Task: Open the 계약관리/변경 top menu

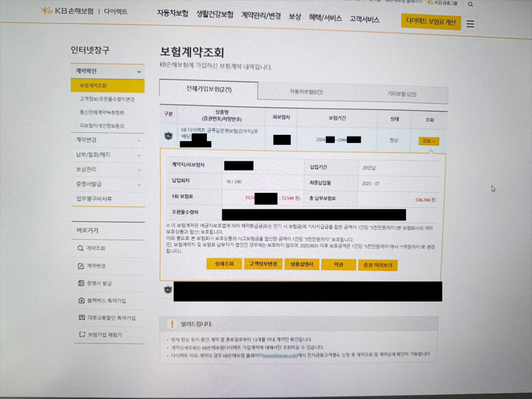Action: tap(261, 15)
